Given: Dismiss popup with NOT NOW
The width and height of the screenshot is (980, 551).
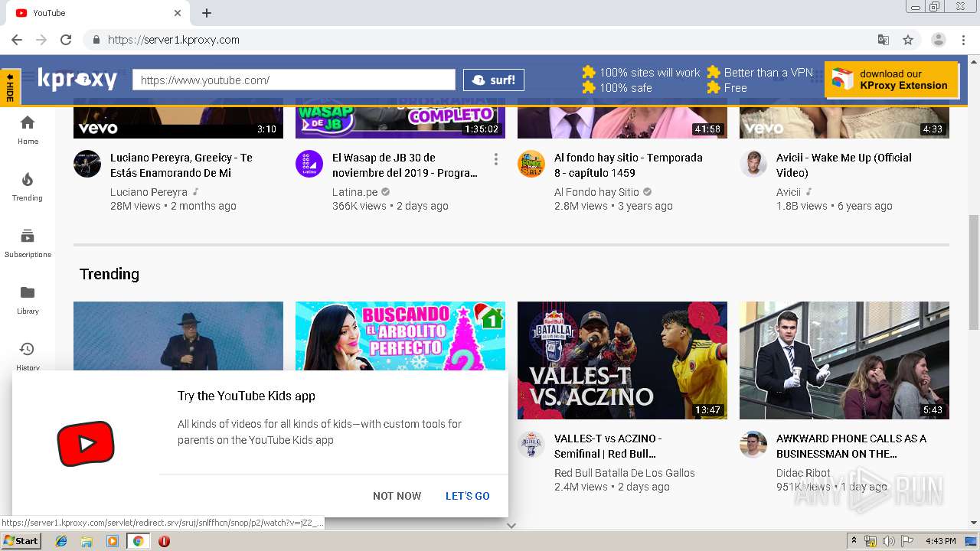Looking at the screenshot, I should click(x=397, y=496).
